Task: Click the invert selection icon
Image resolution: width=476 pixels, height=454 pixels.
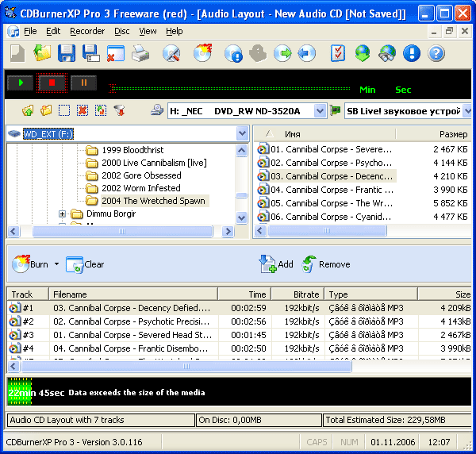Action: pyautogui.click(x=101, y=110)
